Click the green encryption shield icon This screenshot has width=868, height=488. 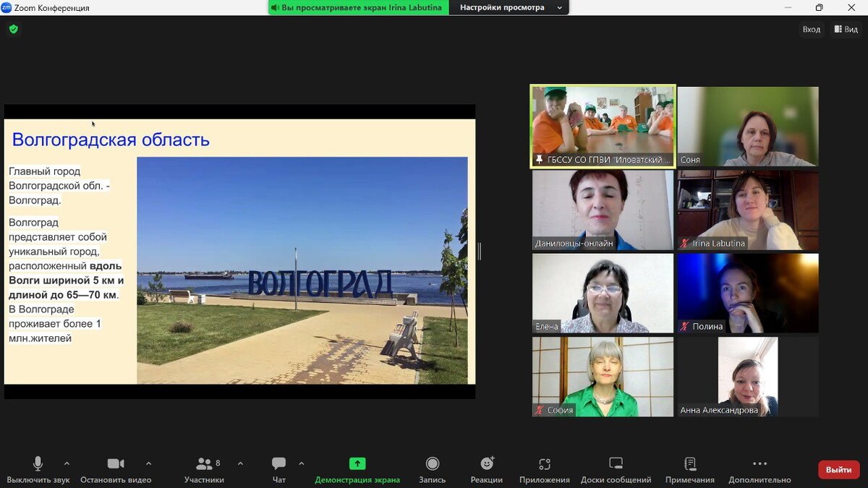pos(13,29)
